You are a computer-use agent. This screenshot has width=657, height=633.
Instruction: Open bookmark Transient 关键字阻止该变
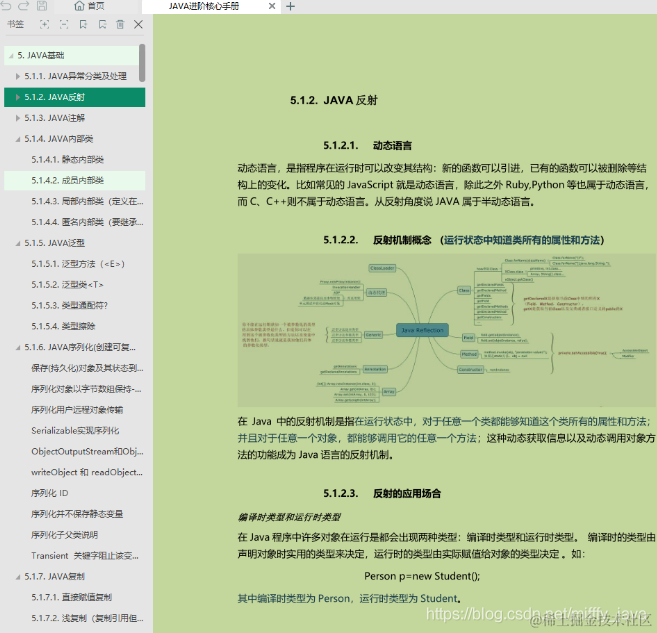85,556
